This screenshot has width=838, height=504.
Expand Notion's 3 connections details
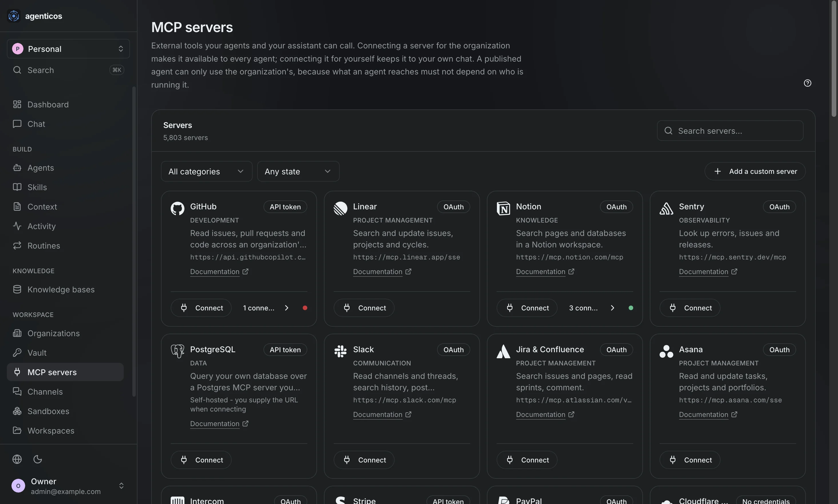click(x=591, y=308)
